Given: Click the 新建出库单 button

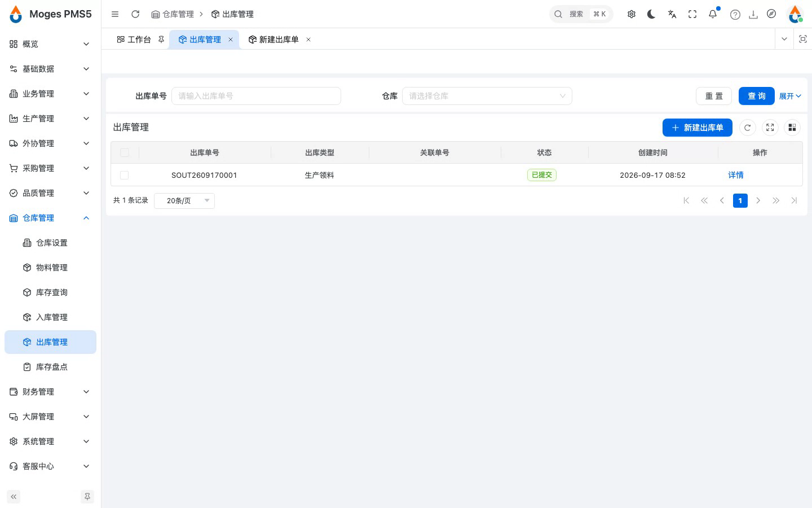Looking at the screenshot, I should 698,128.
